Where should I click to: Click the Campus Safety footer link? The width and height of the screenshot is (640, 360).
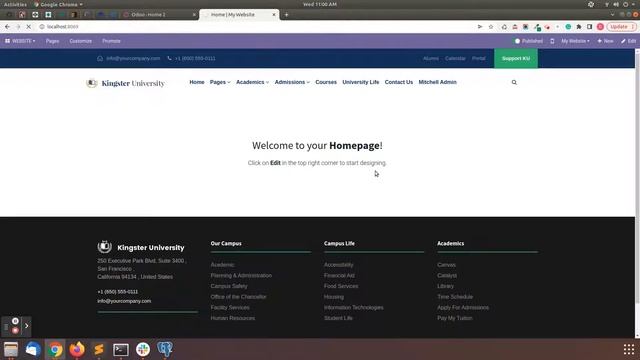coord(229,286)
